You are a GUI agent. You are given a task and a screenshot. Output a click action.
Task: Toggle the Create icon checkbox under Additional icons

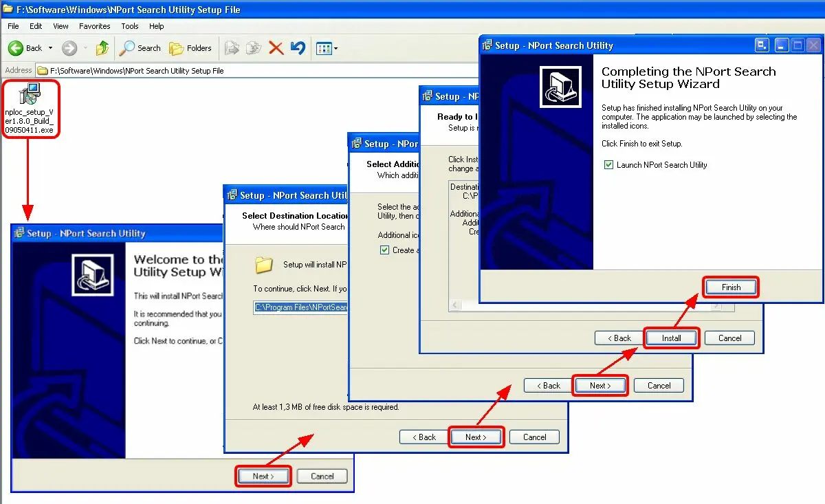(x=384, y=250)
